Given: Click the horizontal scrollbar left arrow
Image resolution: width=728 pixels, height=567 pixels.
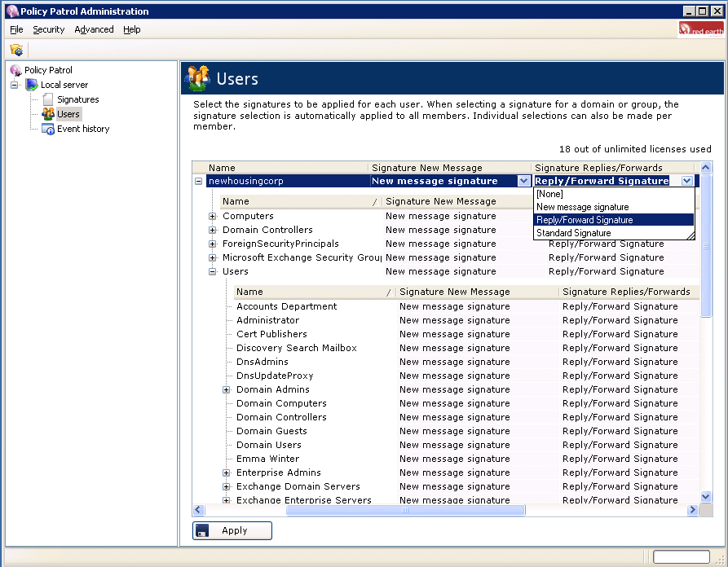Looking at the screenshot, I should point(199,510).
